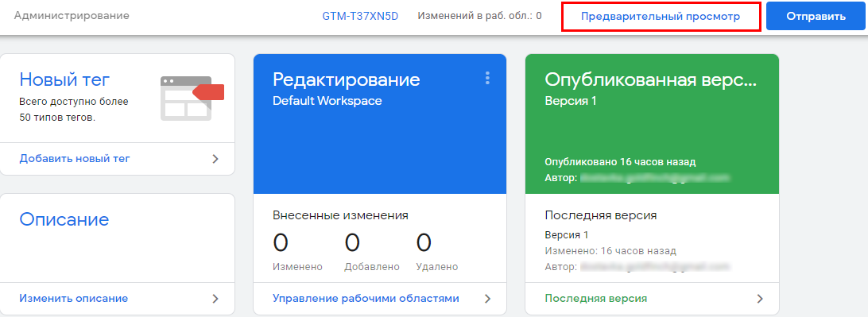Click the Изменить описание link
Viewport: 868px width, 317px height.
tap(74, 299)
